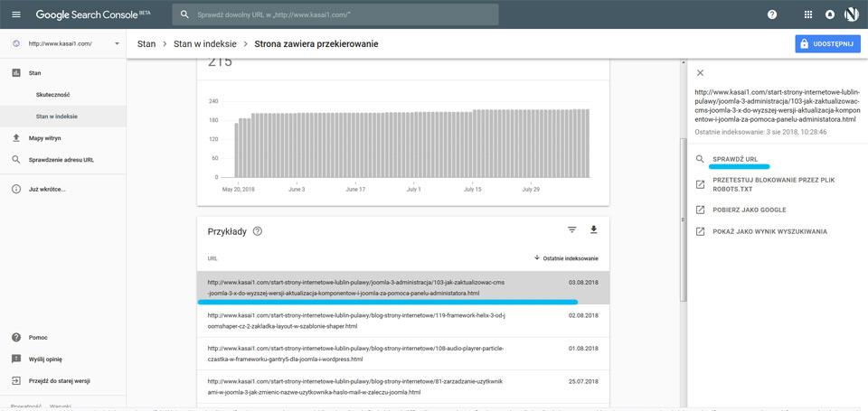The image size is (868, 411).
Task: Click the 01.08.2018 date cell
Action: coord(583,349)
